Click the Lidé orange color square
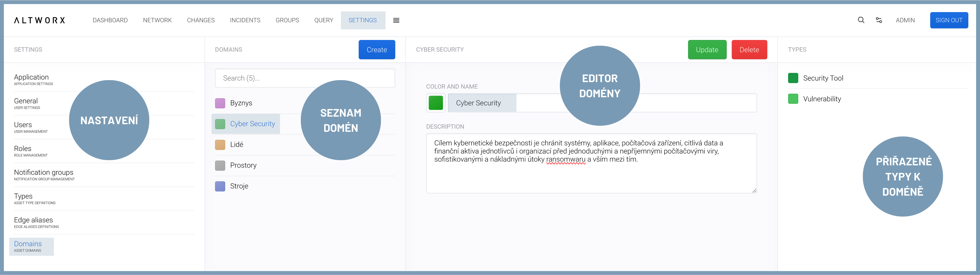Image resolution: width=980 pixels, height=275 pixels. [x=220, y=145]
